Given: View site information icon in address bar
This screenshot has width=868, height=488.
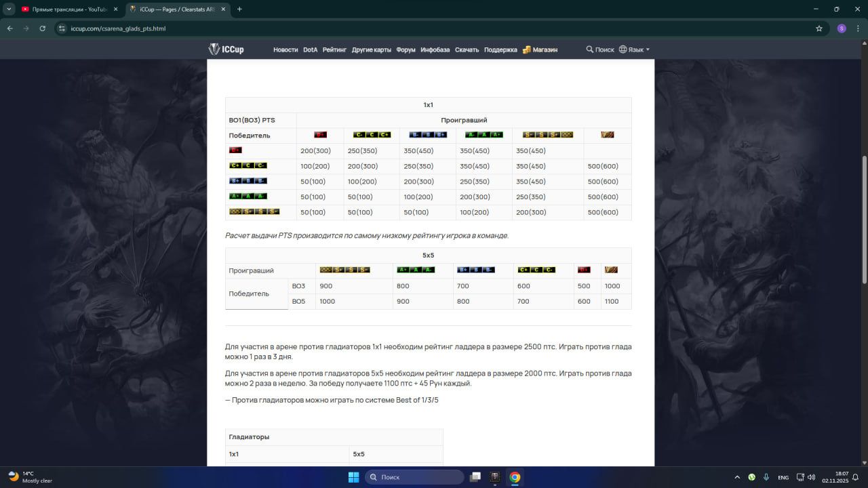Looking at the screenshot, I should coord(62,28).
